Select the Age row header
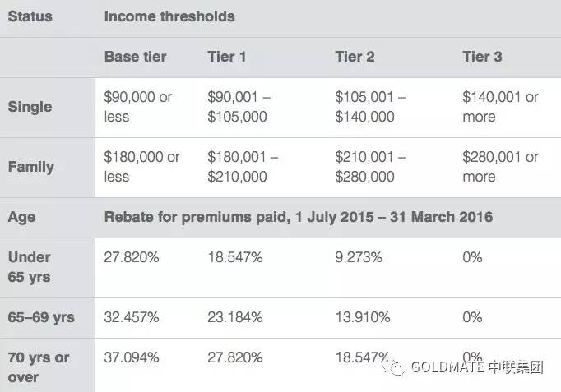Image resolution: width=561 pixels, height=392 pixels. tap(21, 217)
